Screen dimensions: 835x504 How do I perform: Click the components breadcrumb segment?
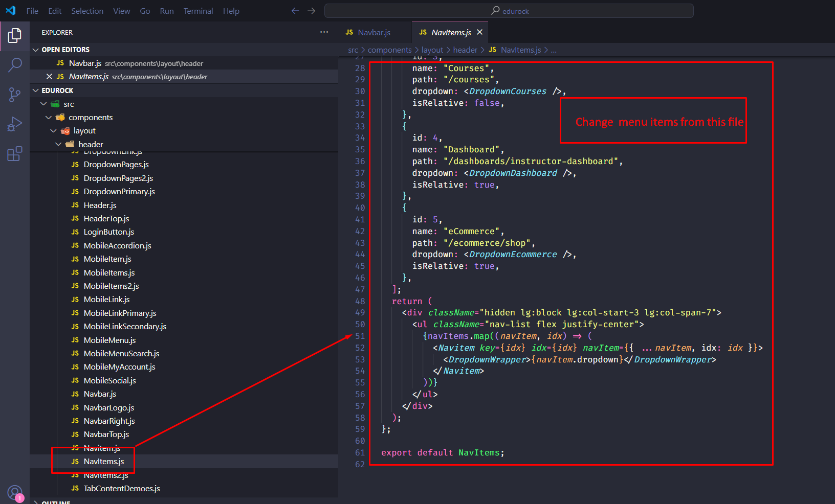click(389, 50)
